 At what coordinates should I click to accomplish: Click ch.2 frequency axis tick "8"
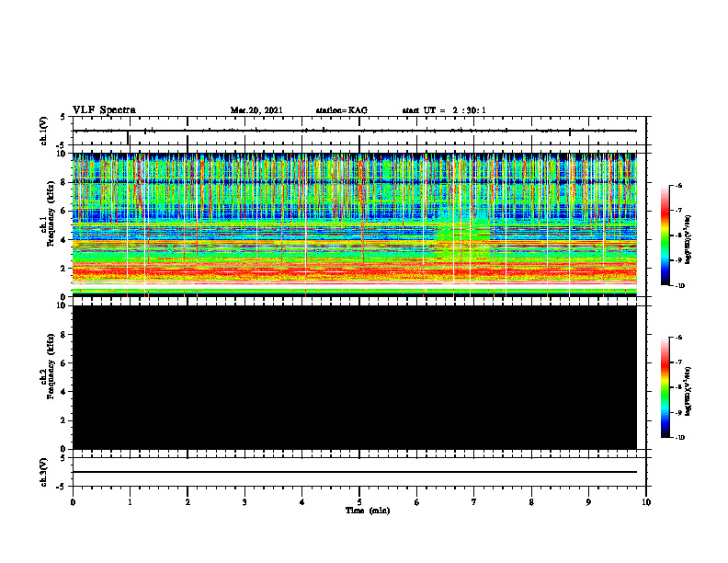(64, 335)
